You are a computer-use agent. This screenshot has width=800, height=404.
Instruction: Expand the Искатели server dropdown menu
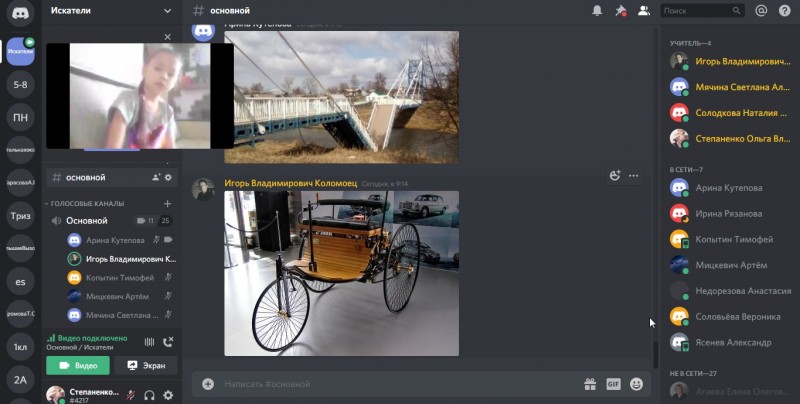click(166, 11)
